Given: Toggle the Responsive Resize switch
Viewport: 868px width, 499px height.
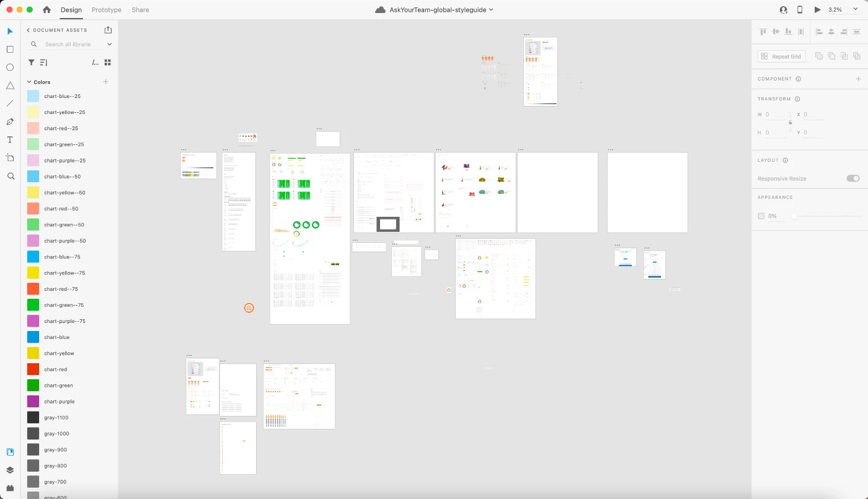Looking at the screenshot, I should click(x=853, y=179).
